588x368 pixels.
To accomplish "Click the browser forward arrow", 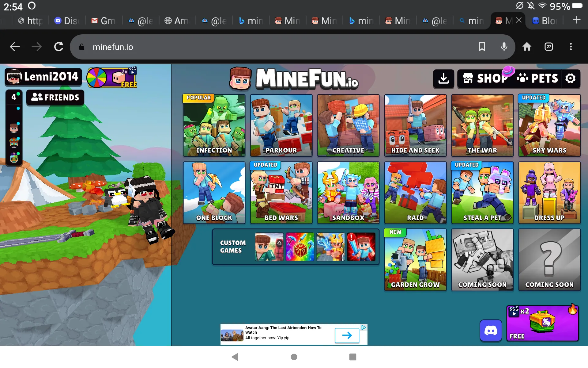I will click(x=37, y=47).
